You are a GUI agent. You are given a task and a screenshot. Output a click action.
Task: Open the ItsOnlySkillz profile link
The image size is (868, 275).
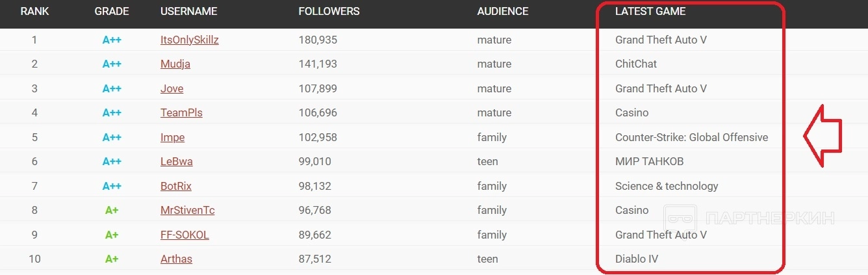[x=189, y=40]
